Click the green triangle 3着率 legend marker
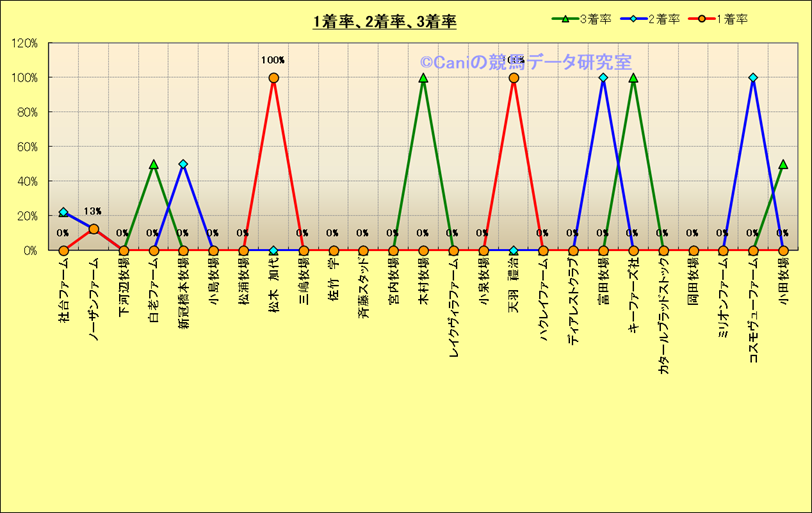 pos(566,19)
